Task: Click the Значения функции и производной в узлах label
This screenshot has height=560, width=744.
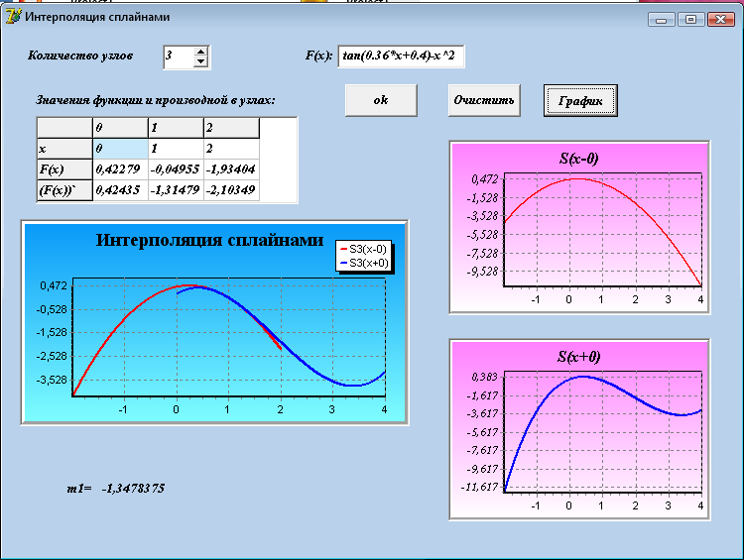Action: (x=156, y=100)
